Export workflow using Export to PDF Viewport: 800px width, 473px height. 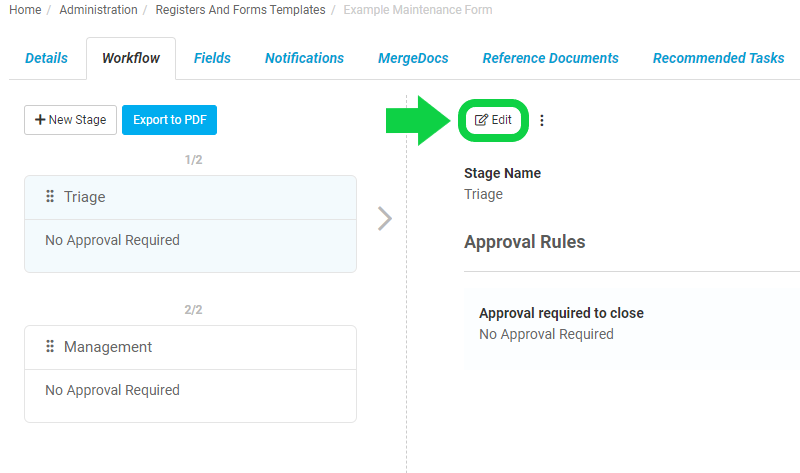pyautogui.click(x=169, y=120)
